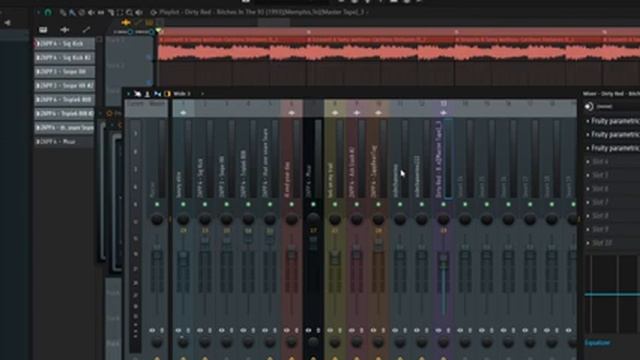
Task: Select the Draw pencil tool in Playlist
Action: pyautogui.click(x=62, y=13)
